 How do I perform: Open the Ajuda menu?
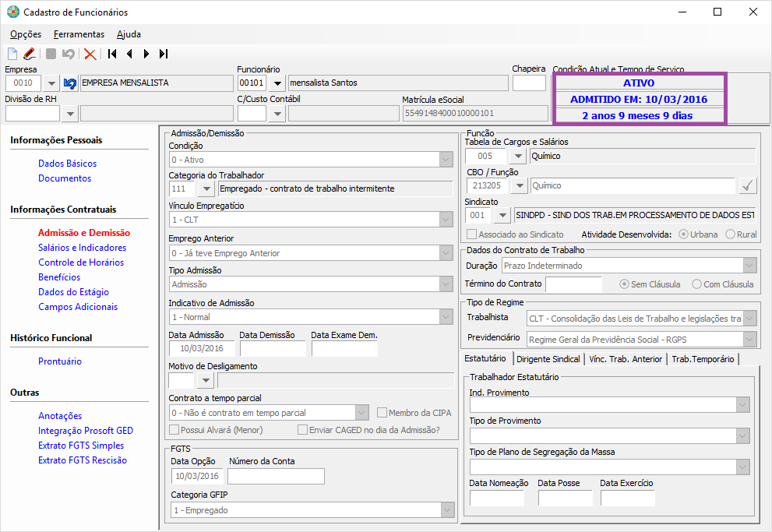[129, 34]
